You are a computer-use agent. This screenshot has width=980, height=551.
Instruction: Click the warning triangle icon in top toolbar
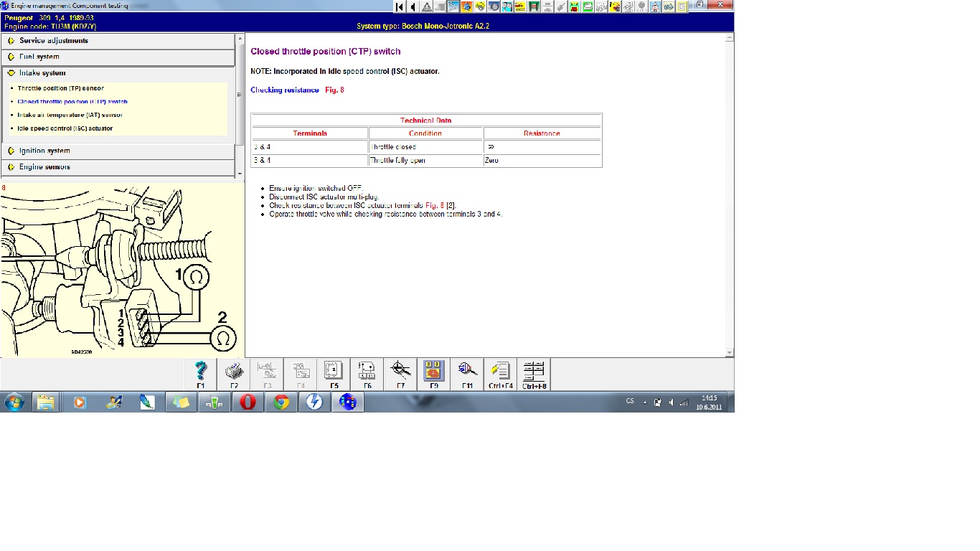point(427,7)
